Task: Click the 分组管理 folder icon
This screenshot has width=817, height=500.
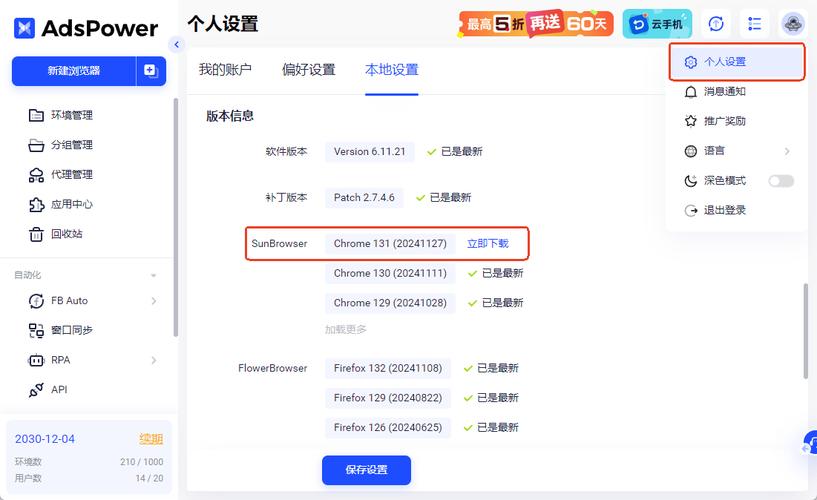Action: click(36, 145)
